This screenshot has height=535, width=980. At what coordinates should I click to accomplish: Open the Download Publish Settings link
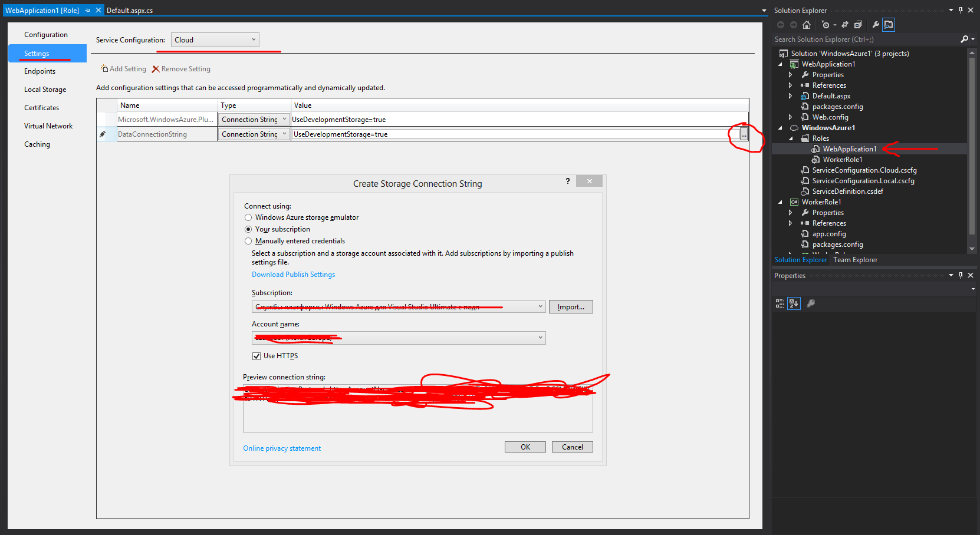tap(293, 275)
